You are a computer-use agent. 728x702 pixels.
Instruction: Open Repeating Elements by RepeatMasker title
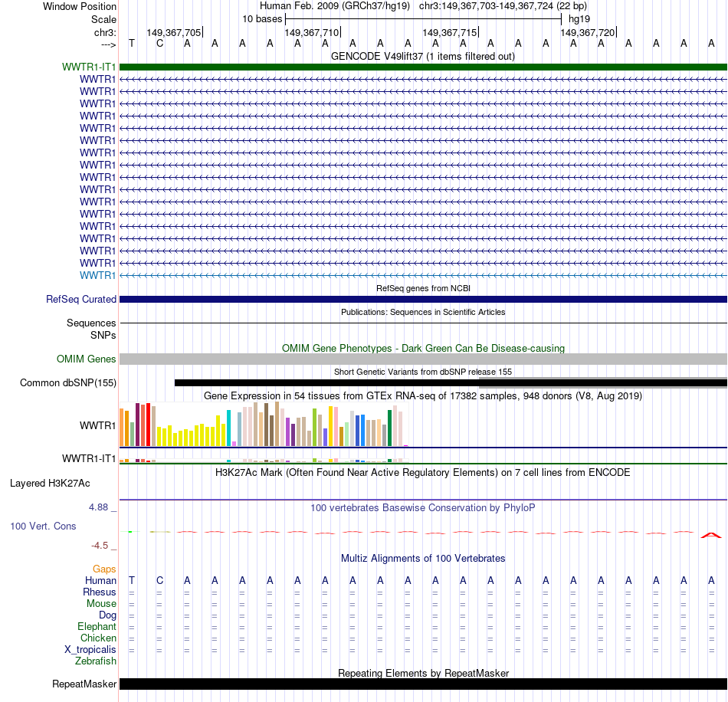pos(423,673)
